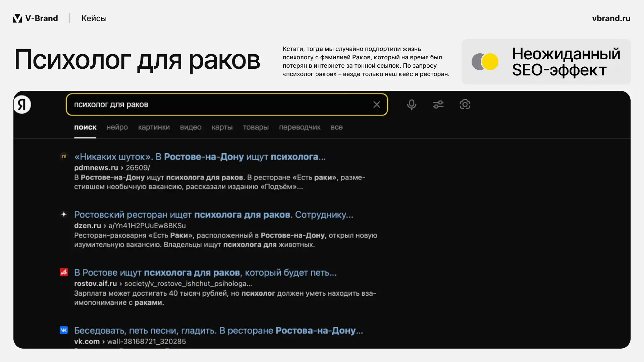This screenshot has height=362, width=644.
Task: Open the Dzen article about the restaurant vacancy
Action: 213,215
